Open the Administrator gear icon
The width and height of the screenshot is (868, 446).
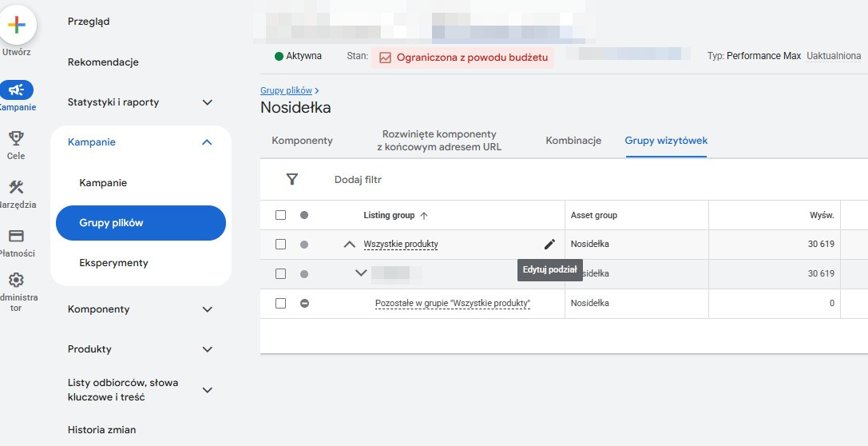(16, 281)
